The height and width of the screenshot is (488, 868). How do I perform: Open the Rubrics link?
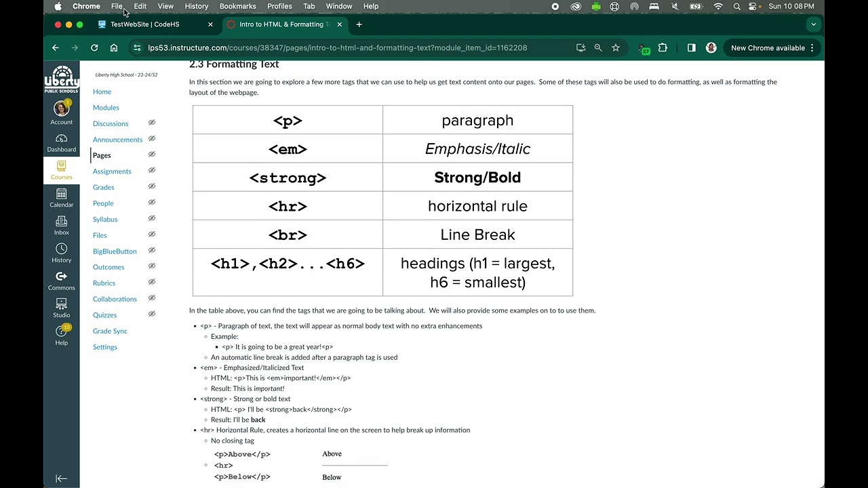(x=104, y=283)
